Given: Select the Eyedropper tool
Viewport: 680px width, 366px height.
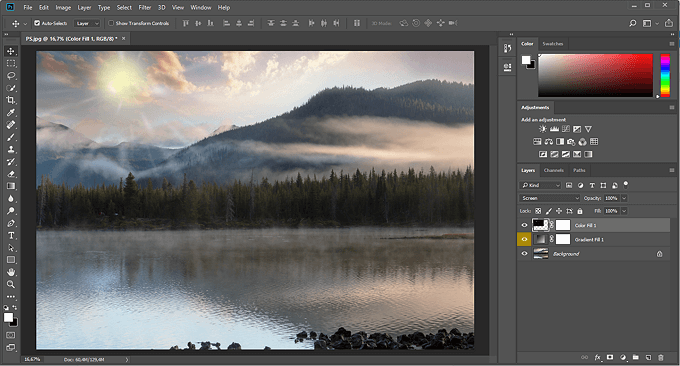Looking at the screenshot, I should 11,113.
